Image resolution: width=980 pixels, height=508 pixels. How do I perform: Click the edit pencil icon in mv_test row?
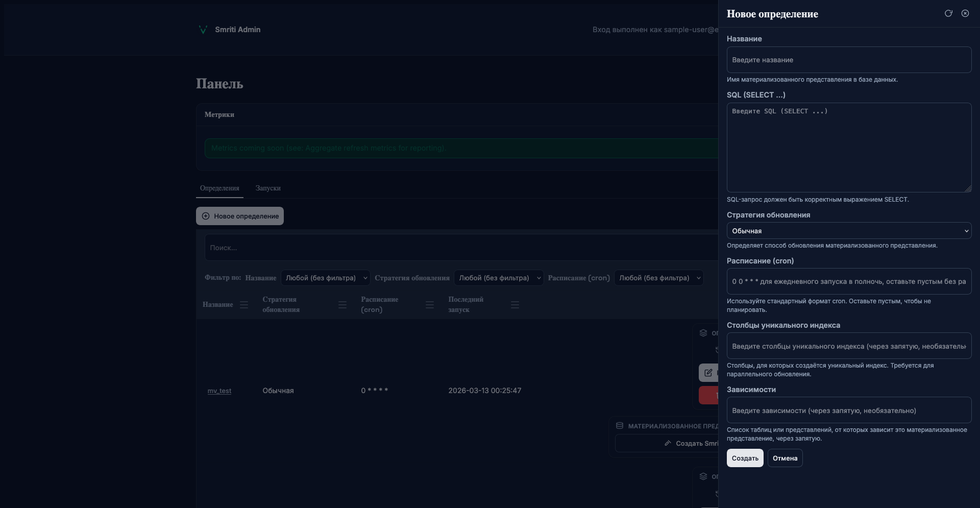[x=708, y=373]
